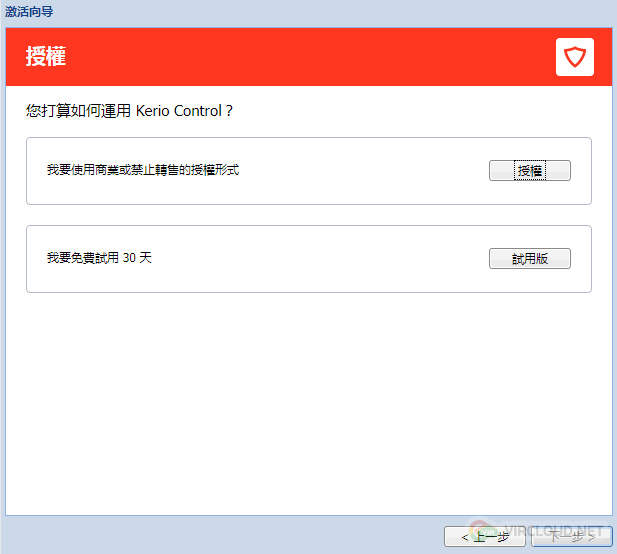617x554 pixels.
Task: Click the 下一步 next button
Action: click(572, 536)
